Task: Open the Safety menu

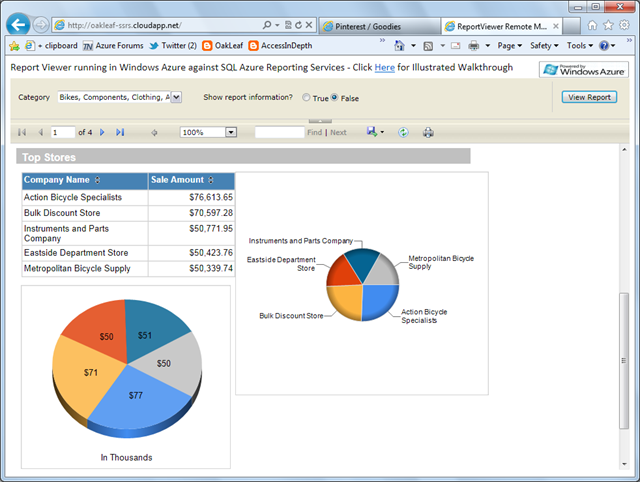Action: click(x=547, y=45)
